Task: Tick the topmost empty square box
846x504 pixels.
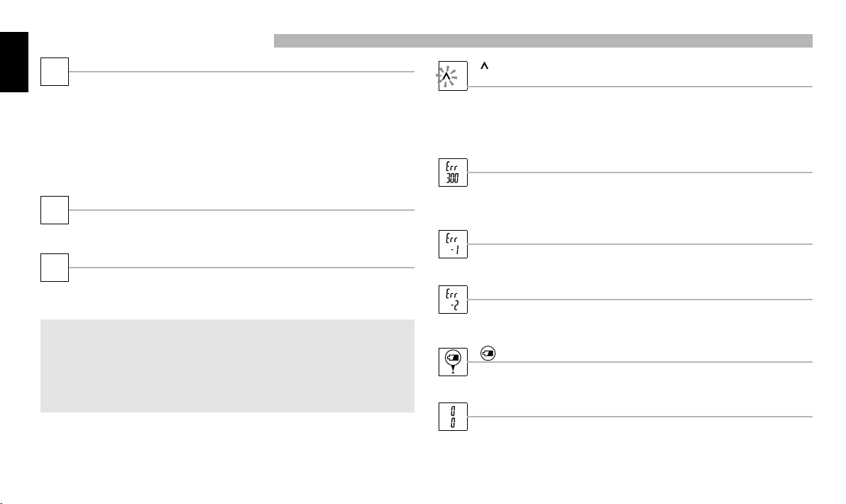Action: coord(55,72)
